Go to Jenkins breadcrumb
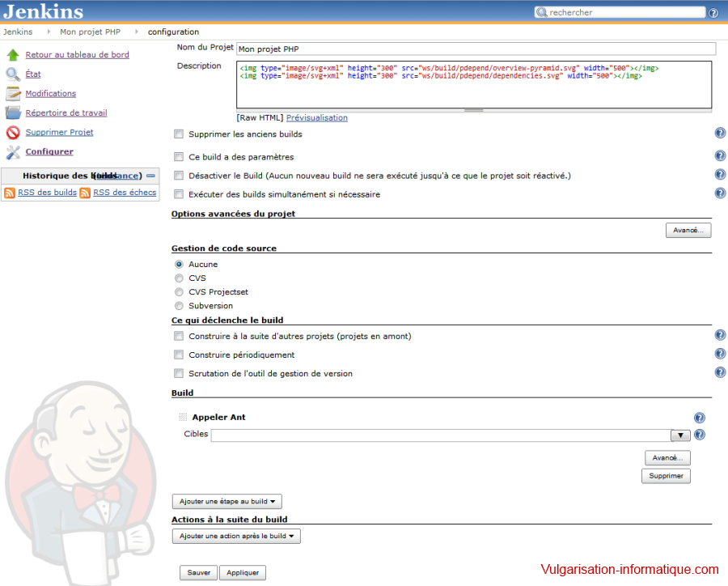Image resolution: width=728 pixels, height=586 pixels. coord(18,32)
